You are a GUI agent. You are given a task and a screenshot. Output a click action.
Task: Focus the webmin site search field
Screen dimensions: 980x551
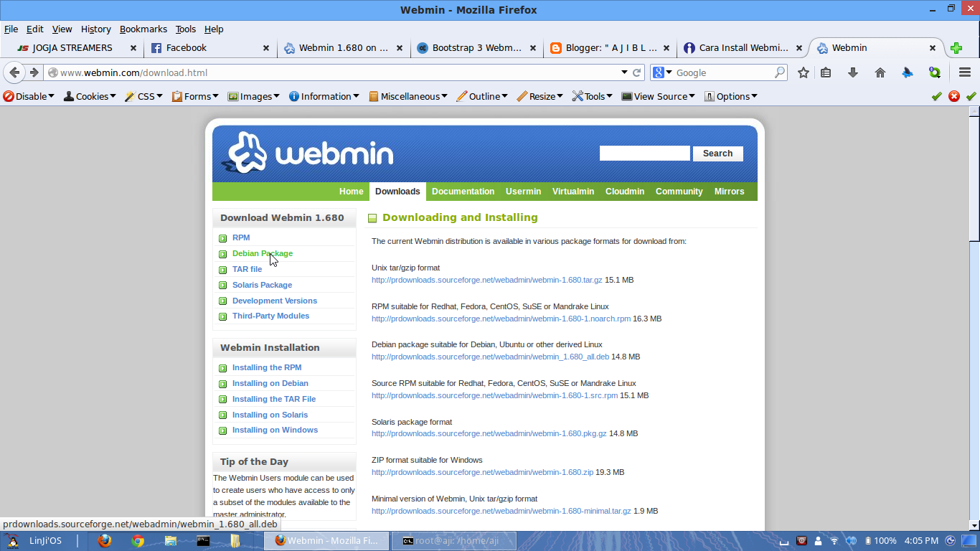click(x=644, y=154)
